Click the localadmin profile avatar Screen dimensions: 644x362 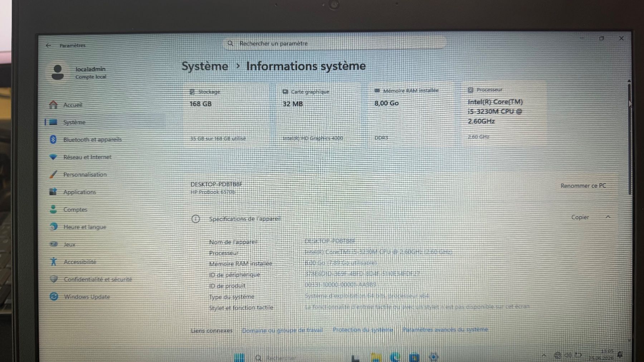(58, 72)
